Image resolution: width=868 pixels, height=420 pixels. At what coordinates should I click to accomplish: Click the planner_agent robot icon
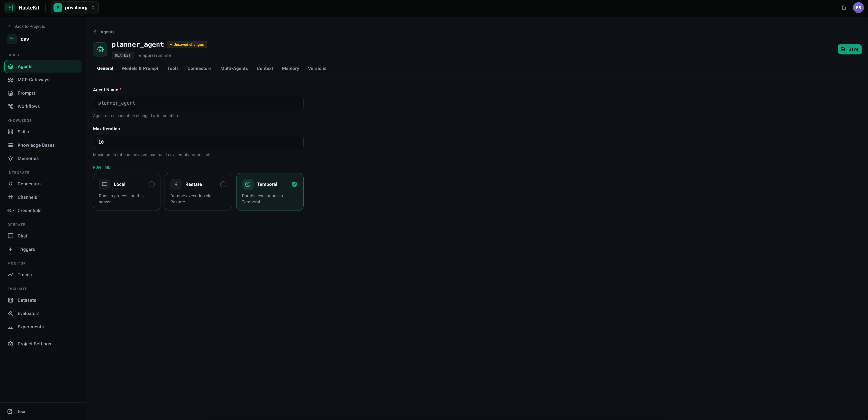click(x=100, y=50)
